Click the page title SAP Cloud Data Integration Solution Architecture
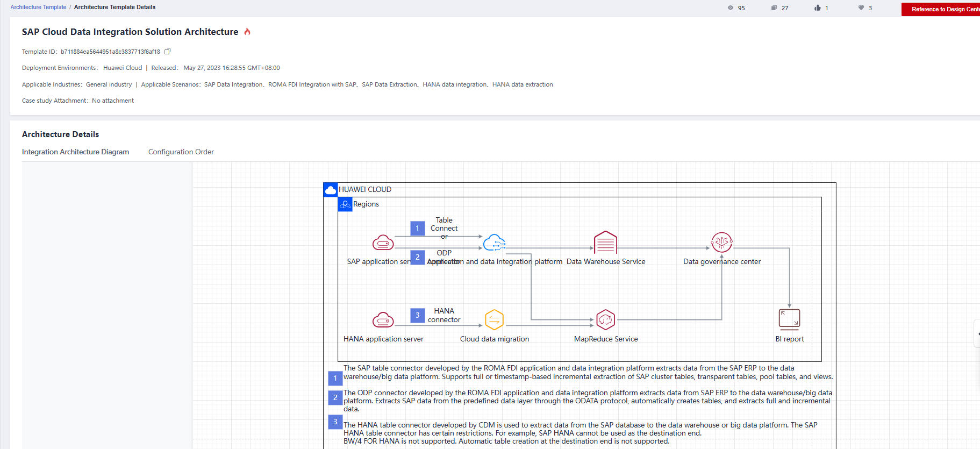The width and height of the screenshot is (980, 449). [x=130, y=32]
